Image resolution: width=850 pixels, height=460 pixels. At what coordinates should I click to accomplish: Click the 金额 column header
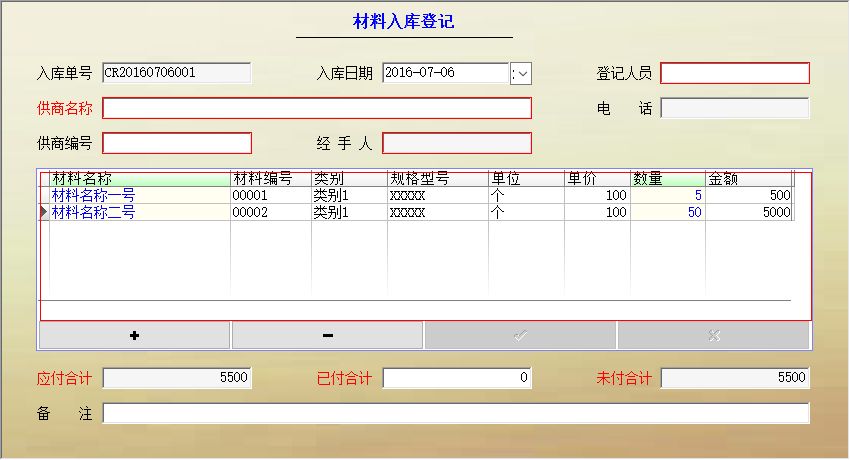point(749,178)
